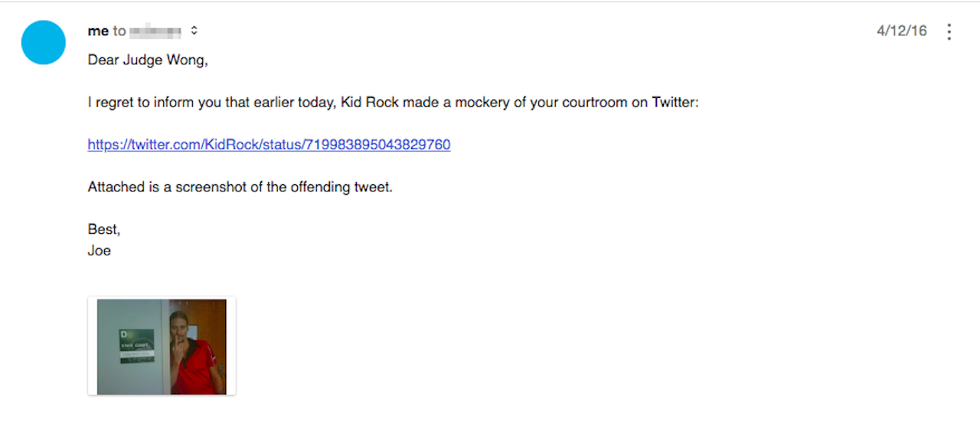
Task: Click the blue sender avatar circle
Action: 44,42
